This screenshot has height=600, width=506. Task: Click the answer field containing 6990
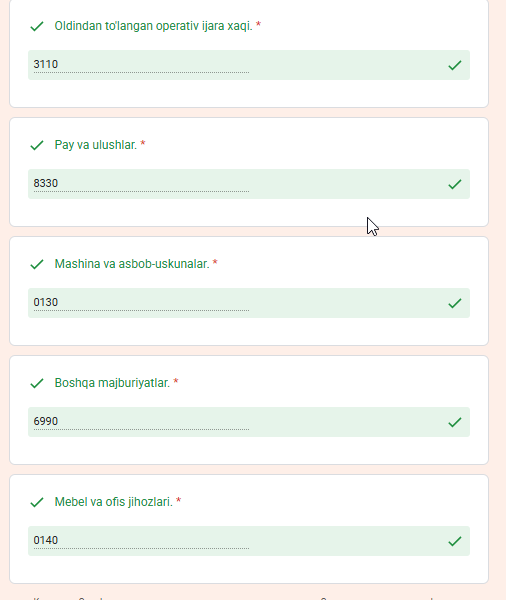249,422
